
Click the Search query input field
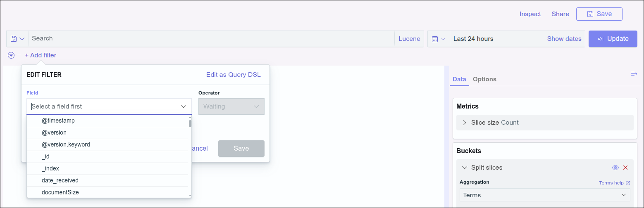211,39
